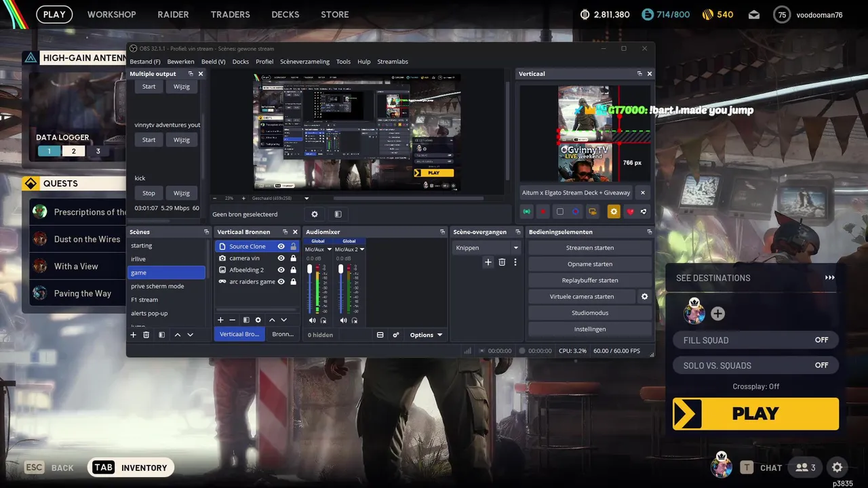Switch the Audiomixer layout icon next to hidden count
The width and height of the screenshot is (868, 488).
[380, 335]
